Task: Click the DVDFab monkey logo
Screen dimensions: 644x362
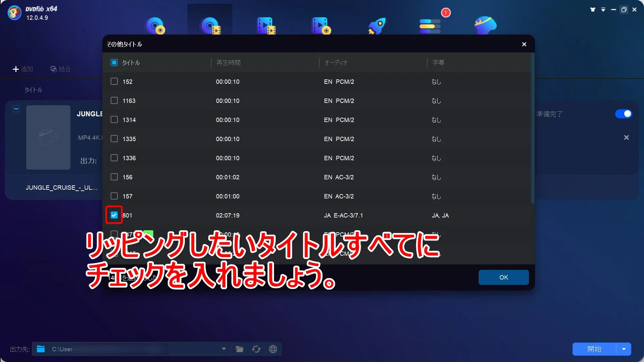Action: click(14, 13)
